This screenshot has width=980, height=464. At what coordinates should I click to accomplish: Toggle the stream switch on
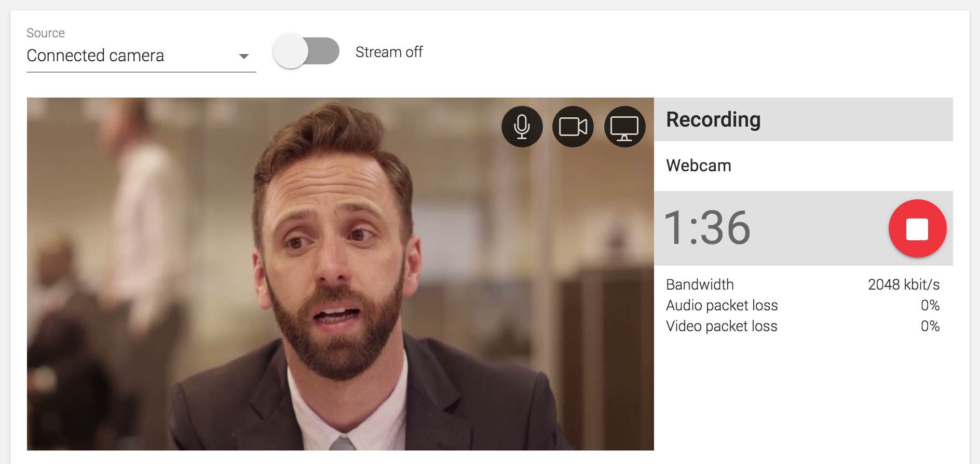(x=306, y=51)
